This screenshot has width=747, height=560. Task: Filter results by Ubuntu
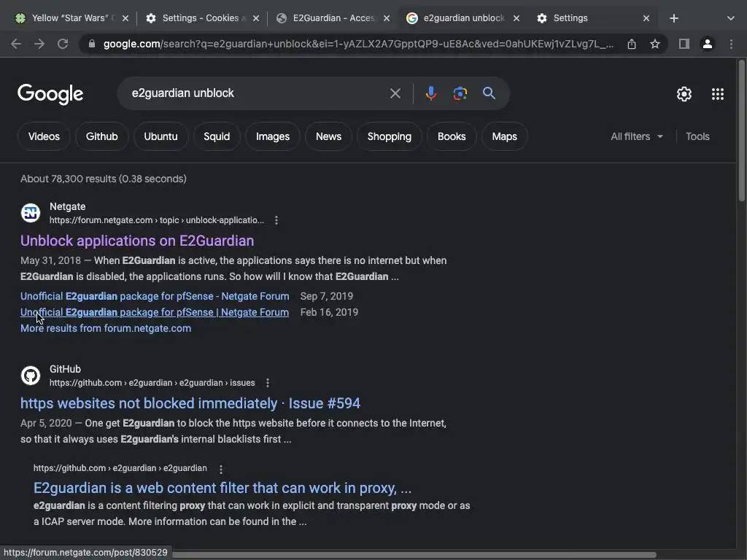160,136
